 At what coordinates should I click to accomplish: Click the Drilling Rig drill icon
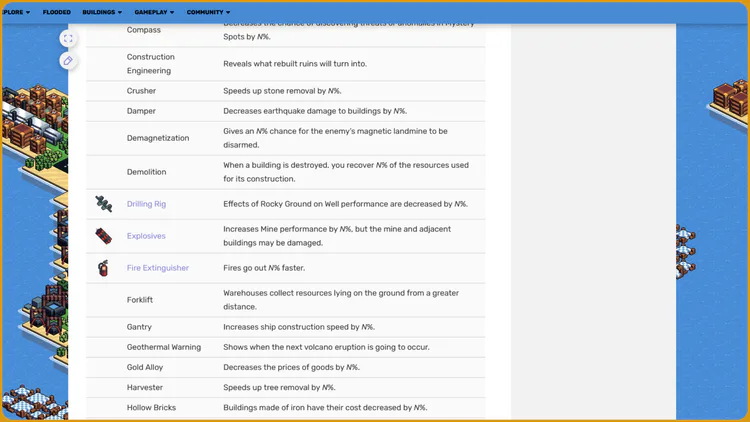[x=103, y=204]
